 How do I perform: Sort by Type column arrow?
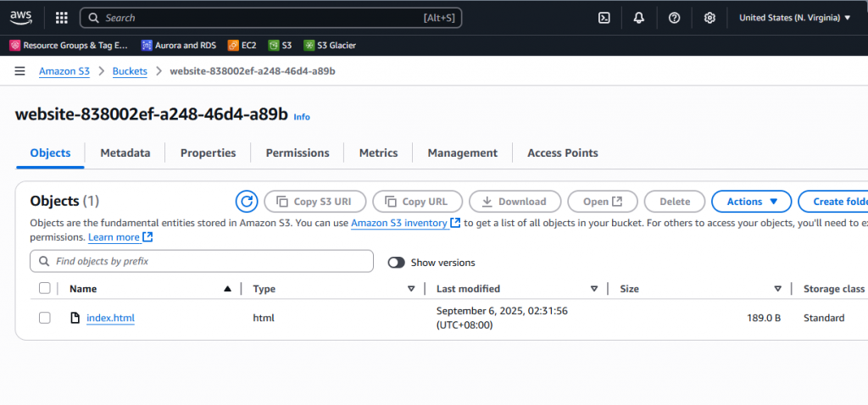411,289
